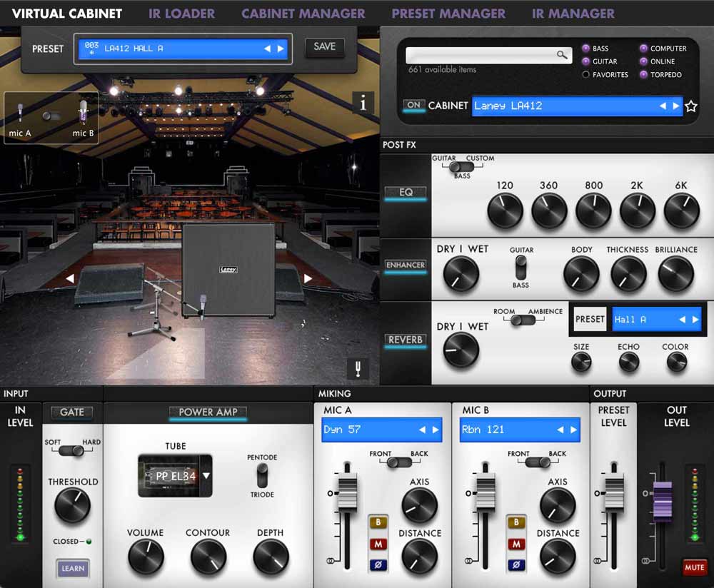Click Mic B yellow B button
714x588 pixels.
516,522
